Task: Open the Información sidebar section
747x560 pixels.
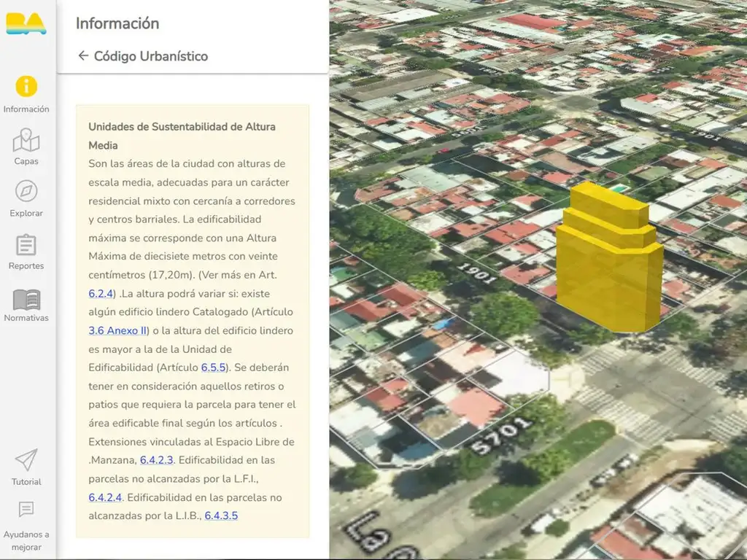Action: pyautogui.click(x=26, y=95)
